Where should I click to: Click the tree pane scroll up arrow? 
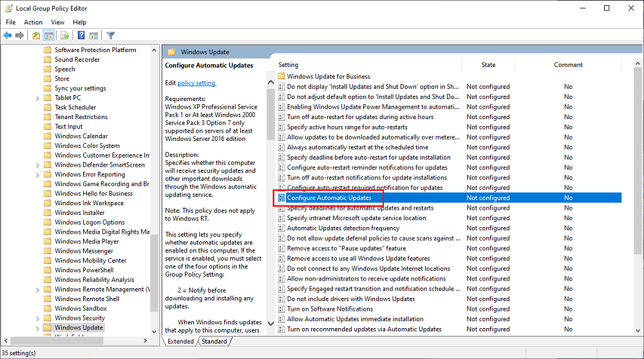coord(154,50)
